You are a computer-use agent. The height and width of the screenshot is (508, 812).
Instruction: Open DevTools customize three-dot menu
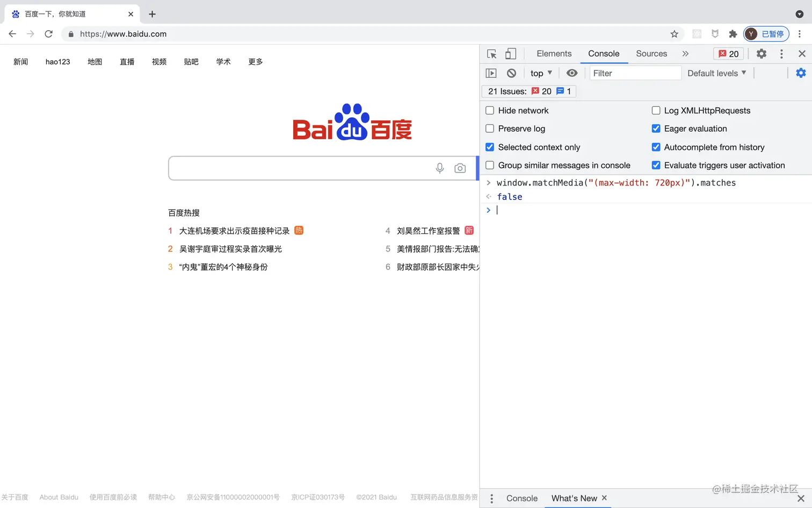pos(781,54)
